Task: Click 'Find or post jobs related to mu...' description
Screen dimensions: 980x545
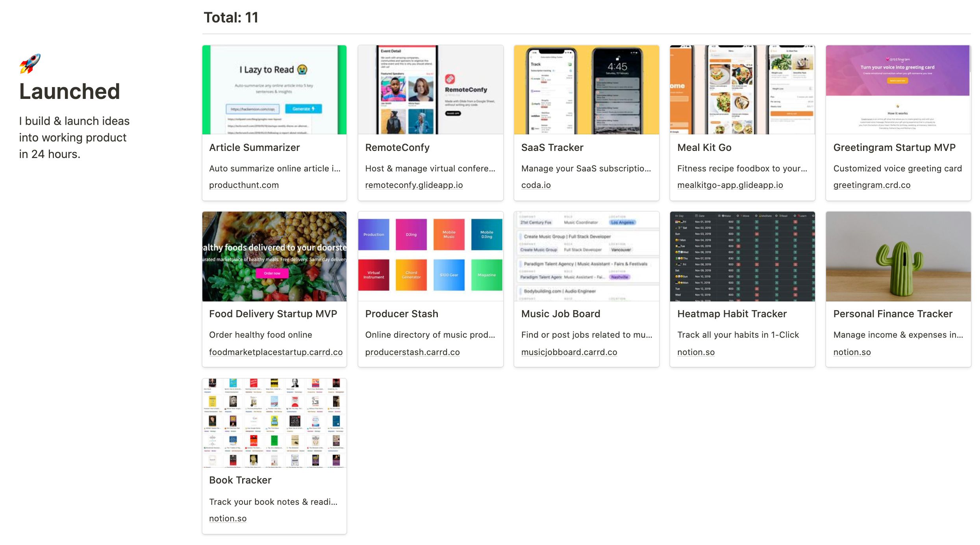Action: [587, 335]
